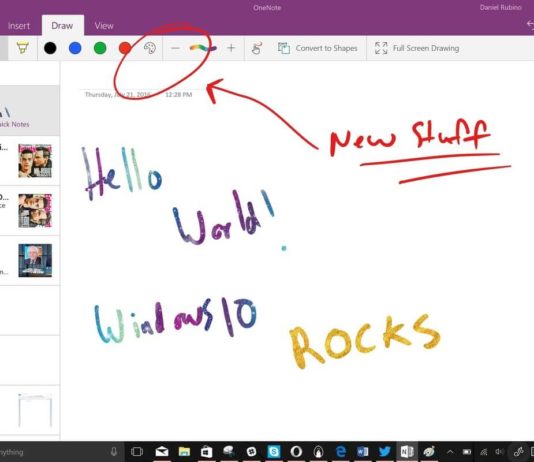Choose the blue ink color
Image resolution: width=534 pixels, height=462 pixels.
point(75,48)
